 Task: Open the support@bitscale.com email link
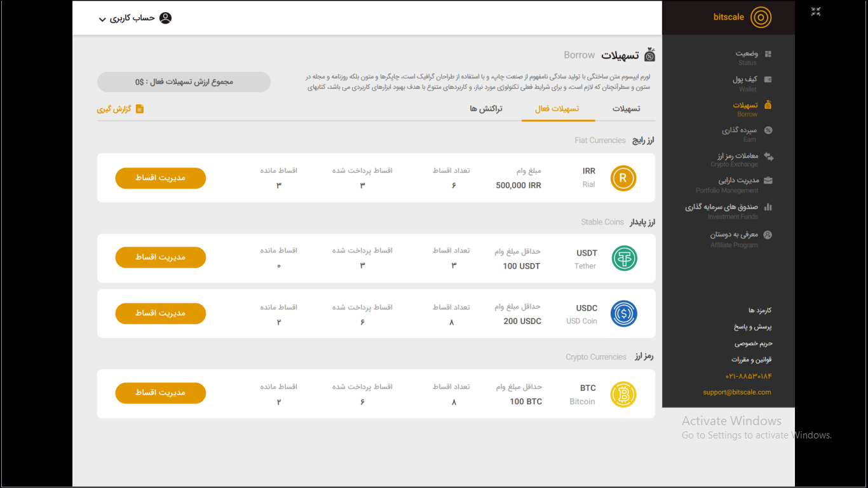736,392
